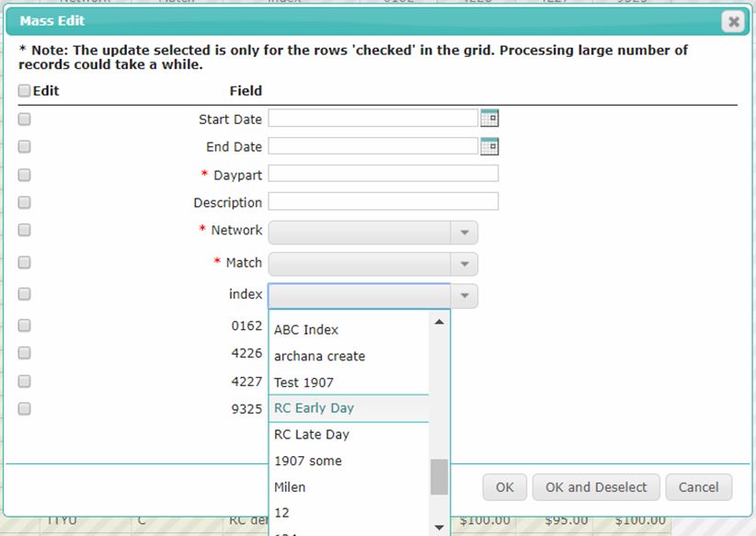Select option 12 in the list
The width and height of the screenshot is (756, 536).
coord(349,513)
